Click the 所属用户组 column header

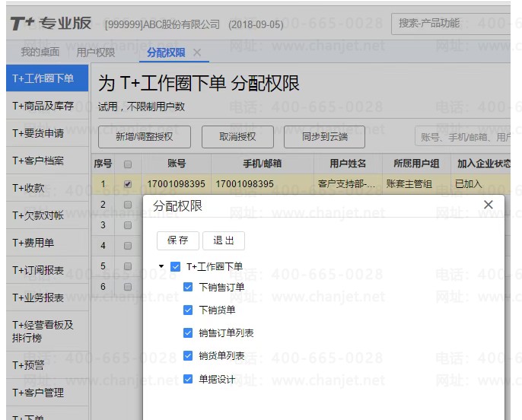(416, 164)
